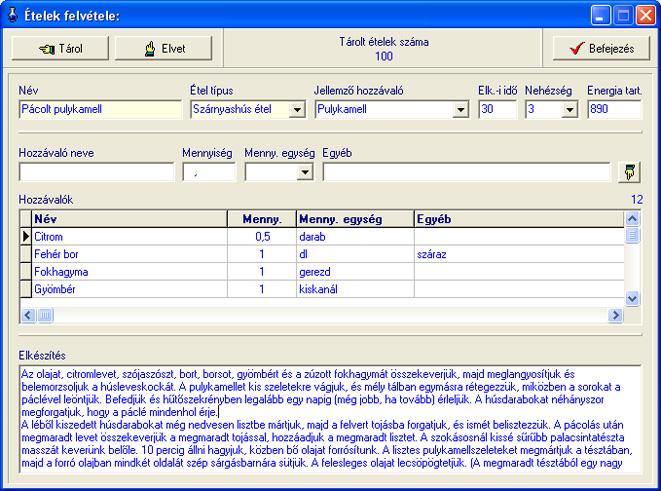
Task: Click the Energia tart. field showing 890
Action: point(614,110)
